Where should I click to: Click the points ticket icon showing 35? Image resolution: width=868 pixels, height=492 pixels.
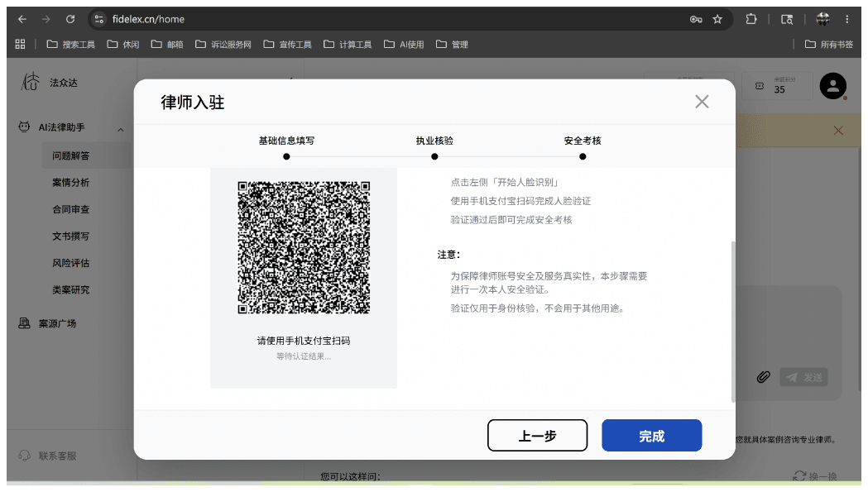click(x=760, y=86)
